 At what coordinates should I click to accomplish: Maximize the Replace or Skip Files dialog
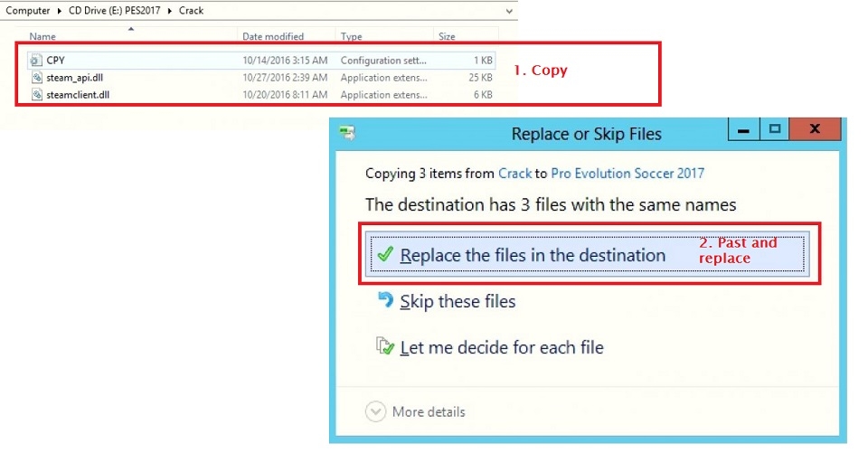pyautogui.click(x=775, y=129)
